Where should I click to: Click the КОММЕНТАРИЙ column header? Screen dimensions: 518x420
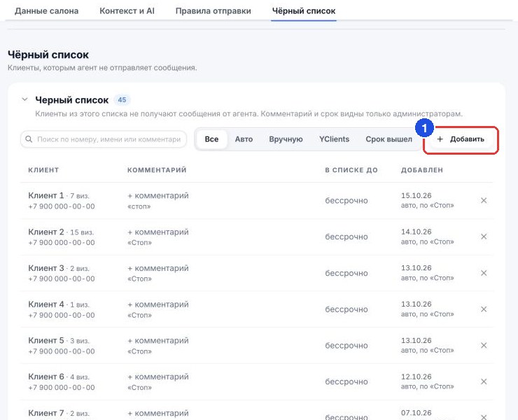[x=157, y=170]
